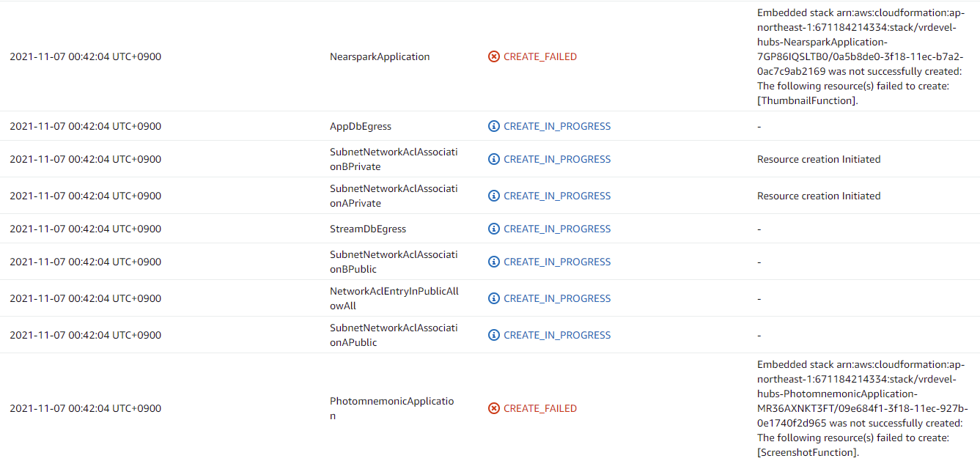Click CREATE_FAILED status for NearsparkApplication
The width and height of the screenshot is (980, 461).
(x=540, y=56)
